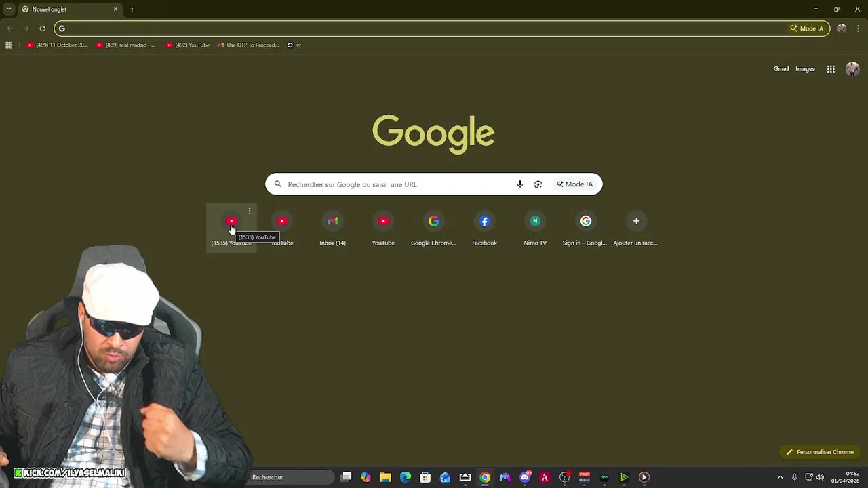Open the Google account avatar on the page
868x488 pixels.
tap(852, 69)
